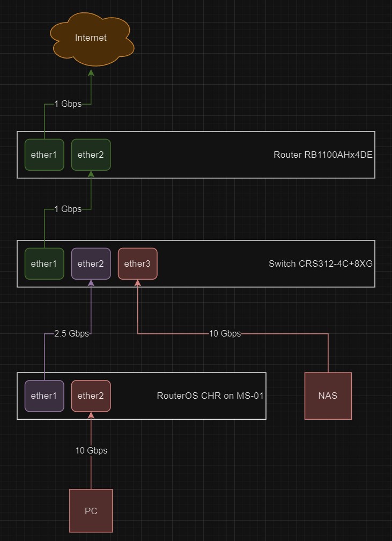The height and width of the screenshot is (541, 392).
Task: Select the NAS node box
Action: coord(328,396)
